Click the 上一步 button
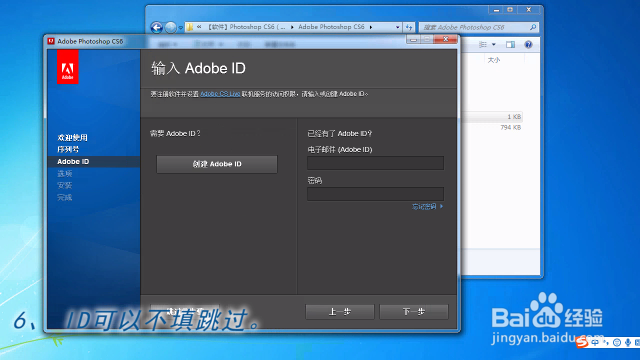The width and height of the screenshot is (640, 360). click(x=340, y=312)
